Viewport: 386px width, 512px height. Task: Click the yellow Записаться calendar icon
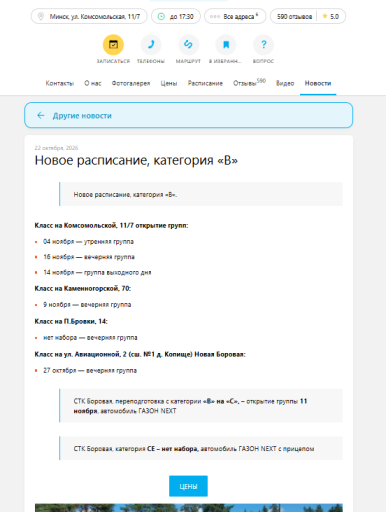click(x=113, y=45)
